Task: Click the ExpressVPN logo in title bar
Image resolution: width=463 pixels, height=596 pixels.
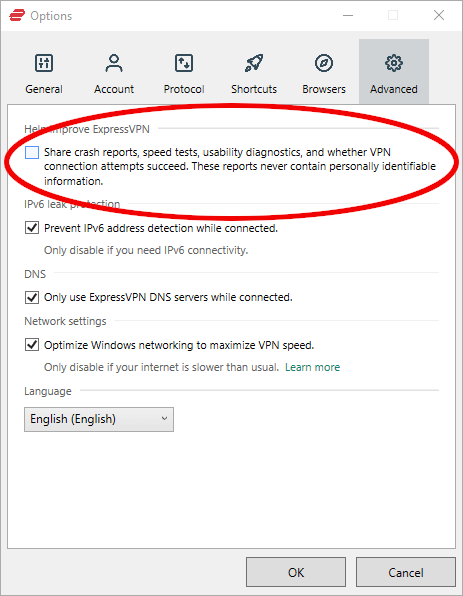Action: click(17, 16)
